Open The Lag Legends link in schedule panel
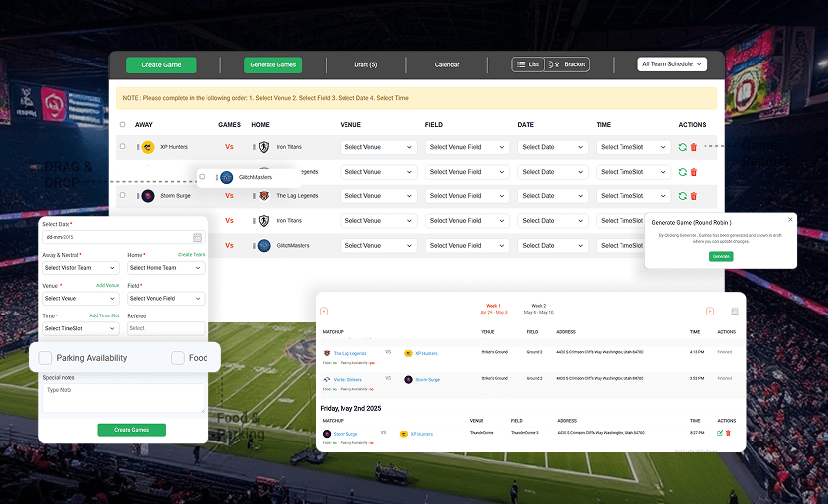This screenshot has width=828, height=504. click(349, 353)
